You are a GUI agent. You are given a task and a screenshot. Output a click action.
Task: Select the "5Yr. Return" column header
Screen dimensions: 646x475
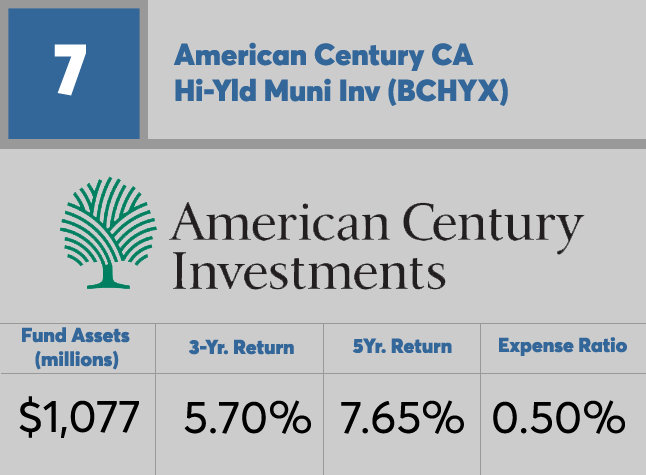click(x=401, y=347)
